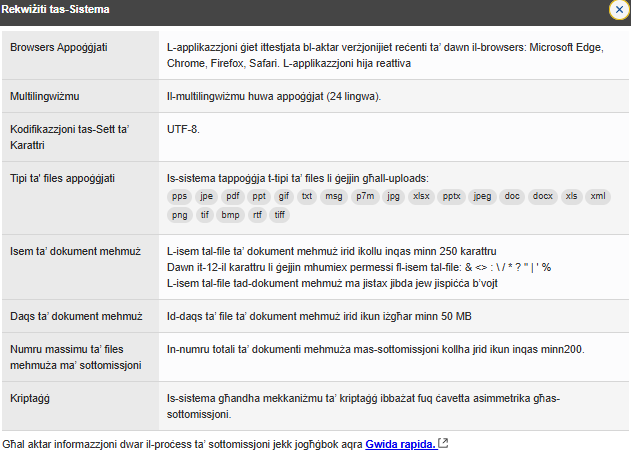Click the Isem ta' dokument mehmuż label
Image resolution: width=631 pixels, height=460 pixels.
(75, 252)
